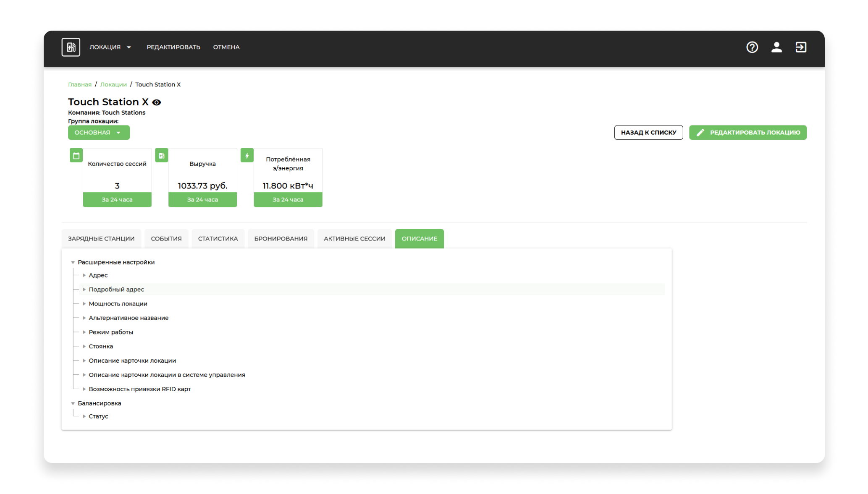Switch to БРОНИРОВАНИЯ tab
Screen dimensions: 868x494
coord(281,239)
